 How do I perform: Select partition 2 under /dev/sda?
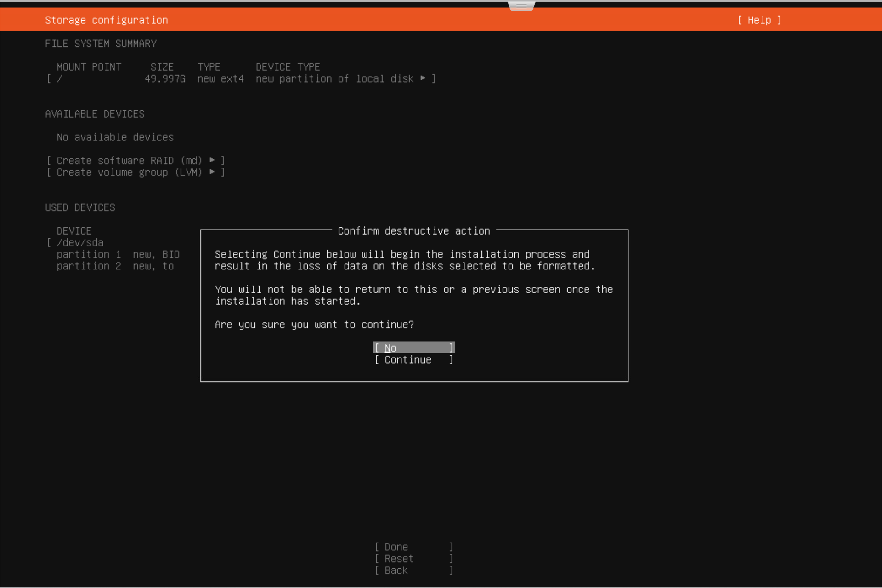pyautogui.click(x=89, y=266)
